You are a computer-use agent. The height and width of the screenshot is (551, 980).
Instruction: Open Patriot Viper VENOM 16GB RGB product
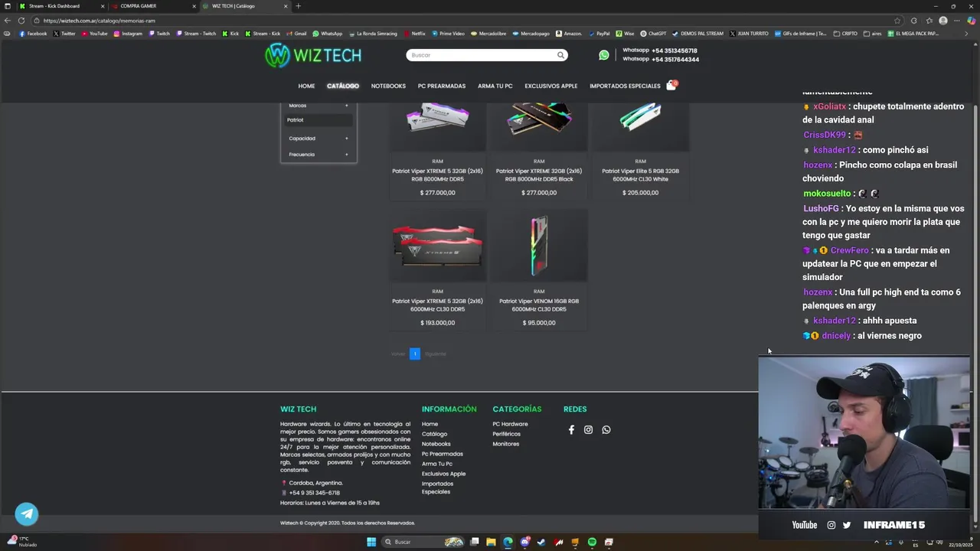(539, 305)
